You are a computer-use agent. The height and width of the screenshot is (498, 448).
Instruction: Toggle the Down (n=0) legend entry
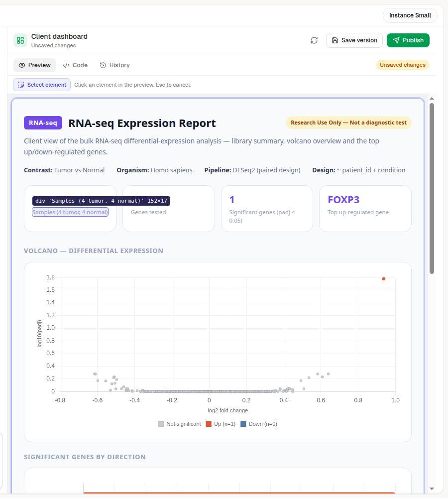tap(259, 424)
